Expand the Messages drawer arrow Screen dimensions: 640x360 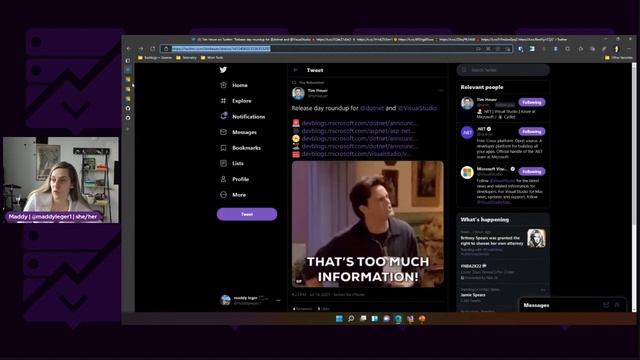[x=617, y=305]
